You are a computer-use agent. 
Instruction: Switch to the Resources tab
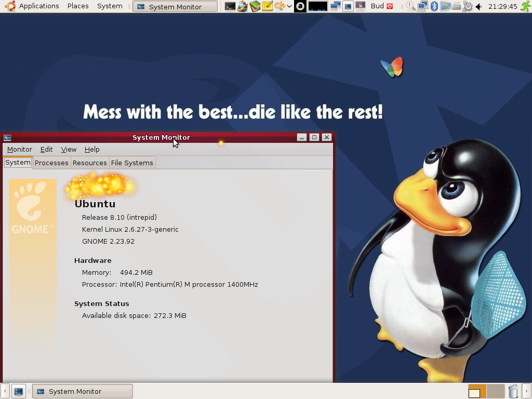pyautogui.click(x=89, y=163)
